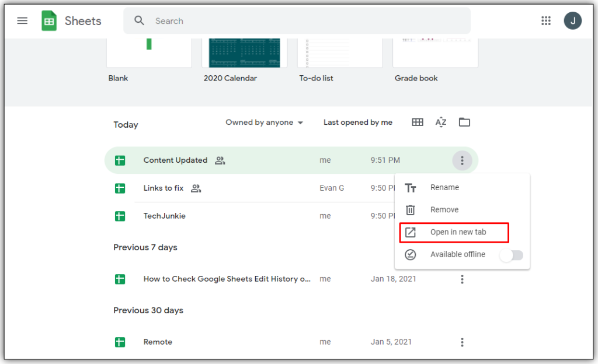Click the green Sheets icon next to TechJunkie
598x364 pixels.
coord(120,215)
